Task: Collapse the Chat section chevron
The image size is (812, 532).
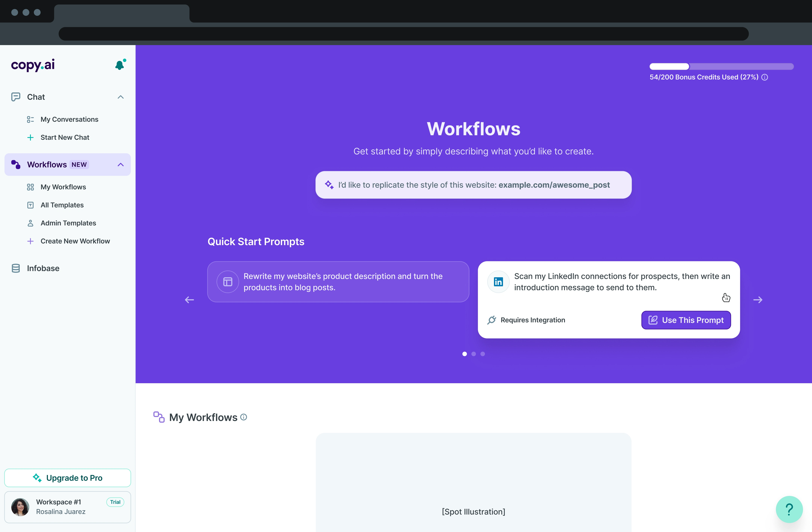Action: [x=120, y=97]
